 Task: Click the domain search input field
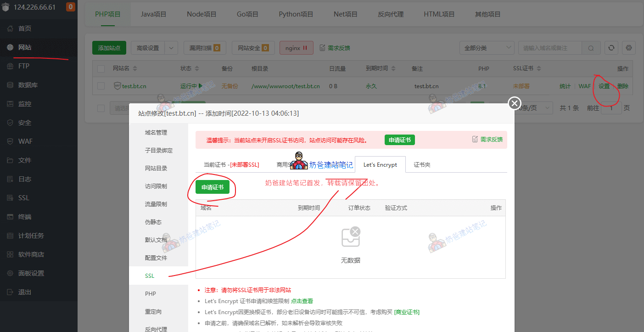click(550, 48)
